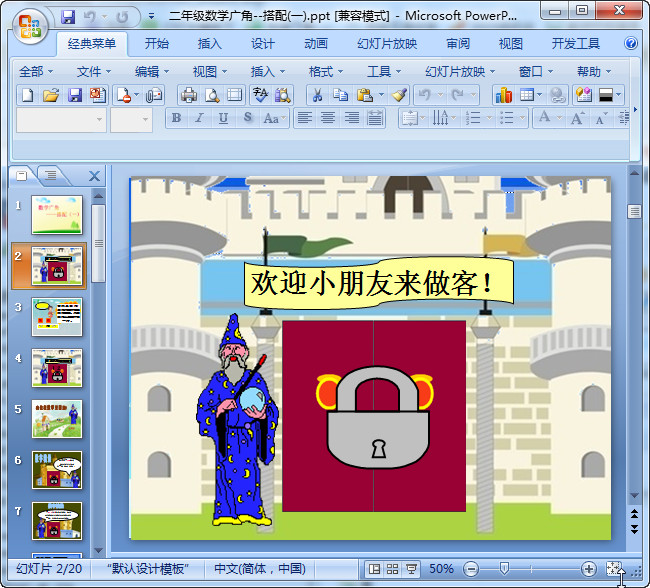650x588 pixels.
Task: Center align text
Action: click(x=328, y=118)
